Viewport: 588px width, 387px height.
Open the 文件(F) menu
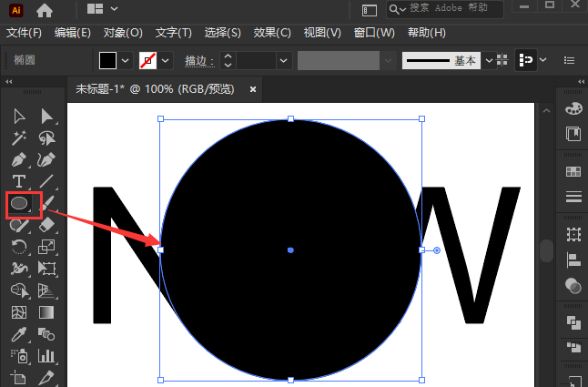coord(24,33)
